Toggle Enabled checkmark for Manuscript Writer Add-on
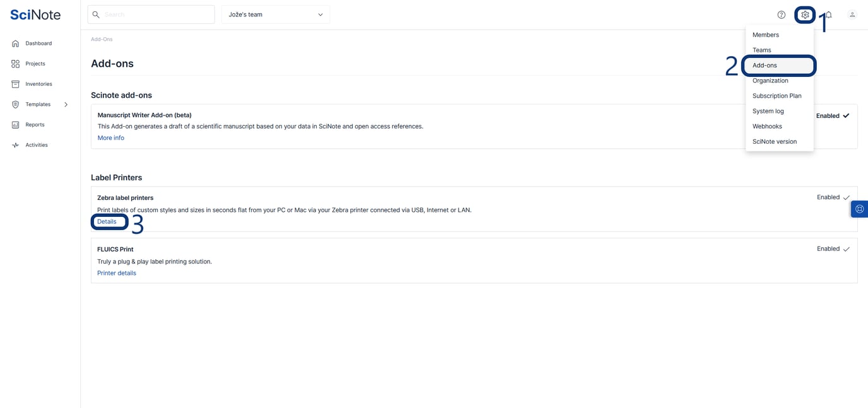 tap(845, 116)
